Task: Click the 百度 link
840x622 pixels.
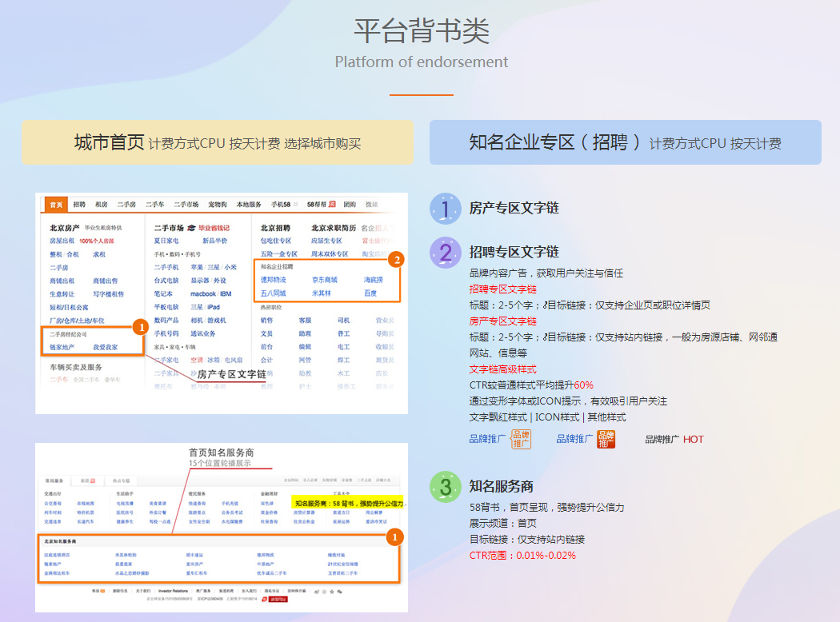Action: click(370, 293)
